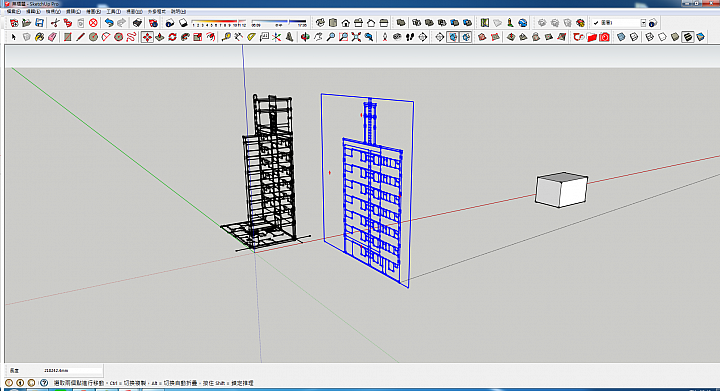Click the active Move tool

point(147,37)
